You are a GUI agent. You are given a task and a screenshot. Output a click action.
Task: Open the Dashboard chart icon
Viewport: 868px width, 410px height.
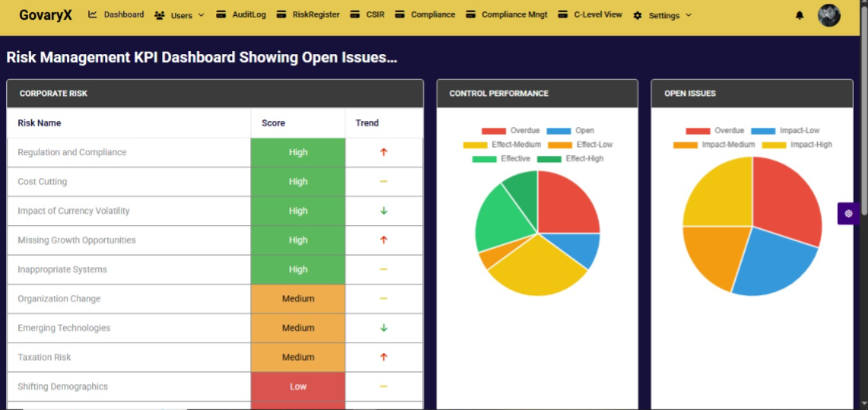pos(93,14)
